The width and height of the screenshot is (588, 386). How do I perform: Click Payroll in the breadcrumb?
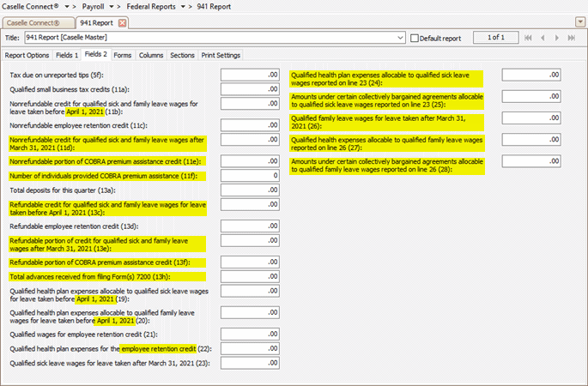pyautogui.click(x=93, y=7)
